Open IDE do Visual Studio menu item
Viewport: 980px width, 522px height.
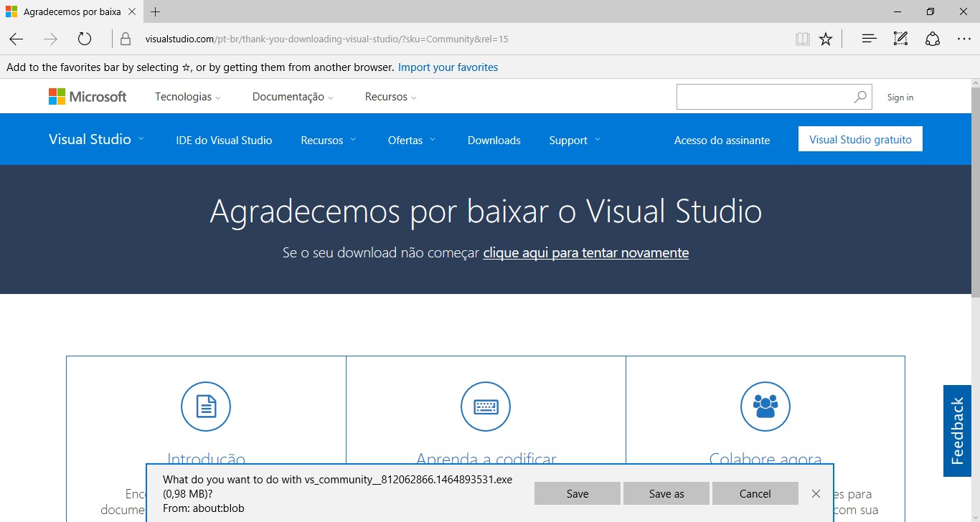click(224, 141)
